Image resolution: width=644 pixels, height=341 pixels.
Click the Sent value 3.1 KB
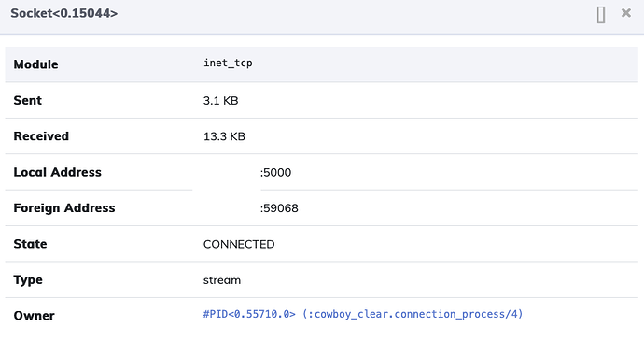[x=220, y=101]
